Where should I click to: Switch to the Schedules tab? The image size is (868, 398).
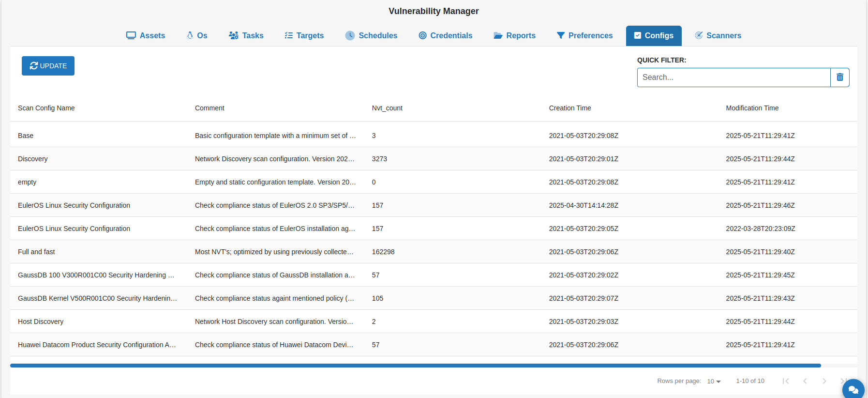point(371,36)
